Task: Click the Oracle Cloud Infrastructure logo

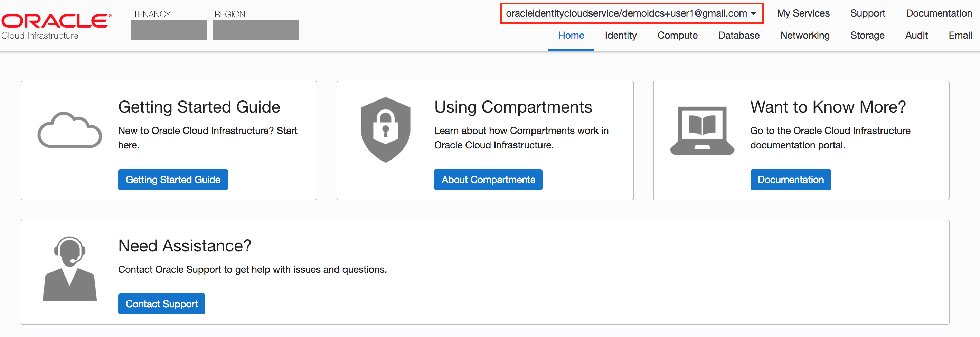Action: click(56, 26)
